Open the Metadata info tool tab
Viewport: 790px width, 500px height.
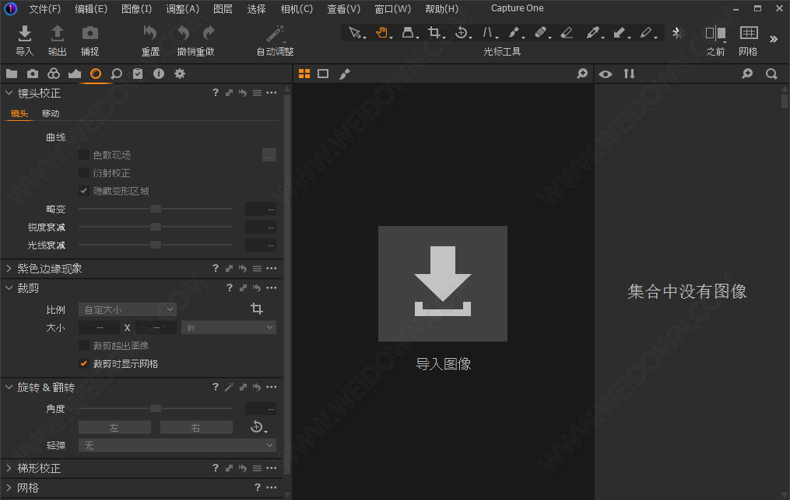pos(159,74)
